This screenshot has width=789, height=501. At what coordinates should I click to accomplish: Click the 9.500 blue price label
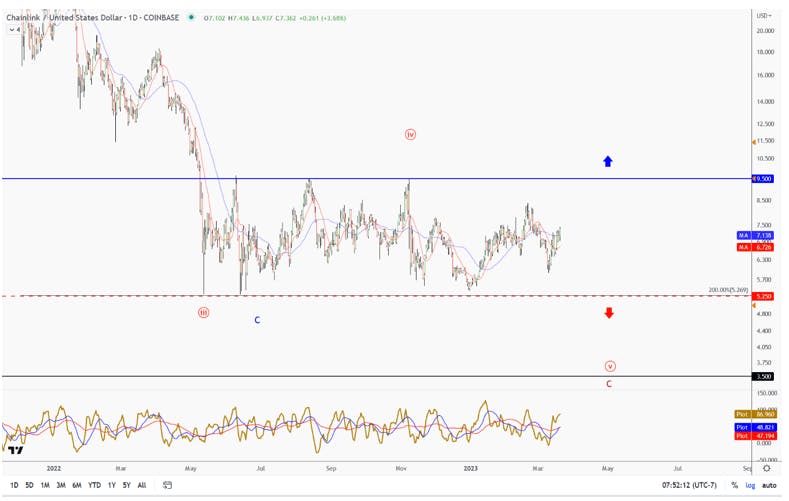click(762, 179)
